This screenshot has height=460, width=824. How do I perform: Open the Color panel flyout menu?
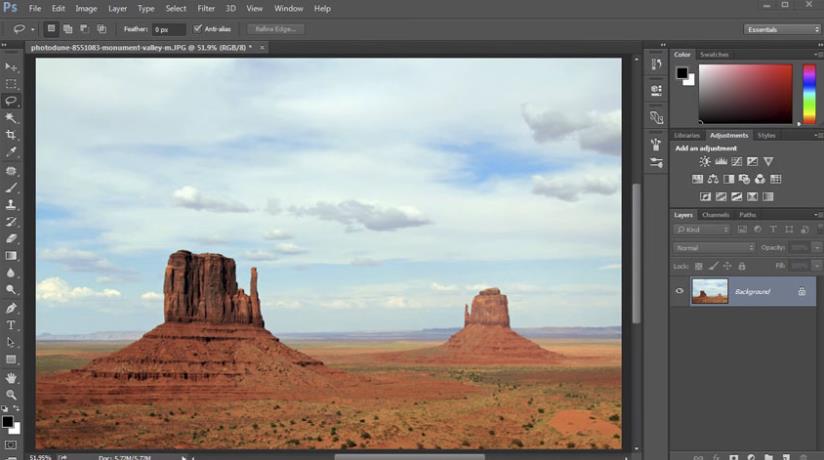coord(817,55)
